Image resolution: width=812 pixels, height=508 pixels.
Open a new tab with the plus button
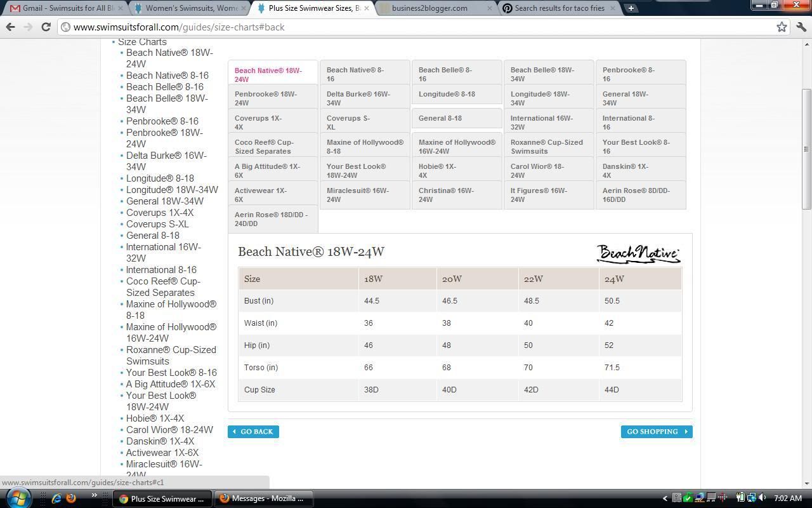coord(631,8)
